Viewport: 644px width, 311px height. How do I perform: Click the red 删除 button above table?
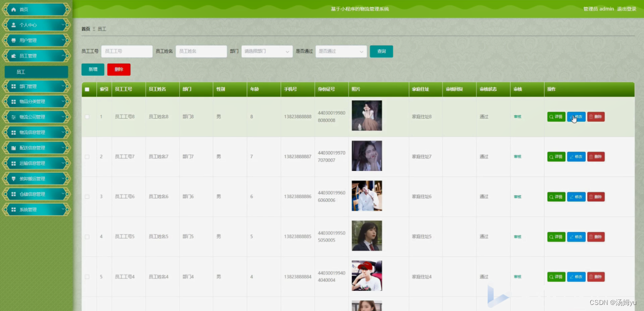click(119, 70)
